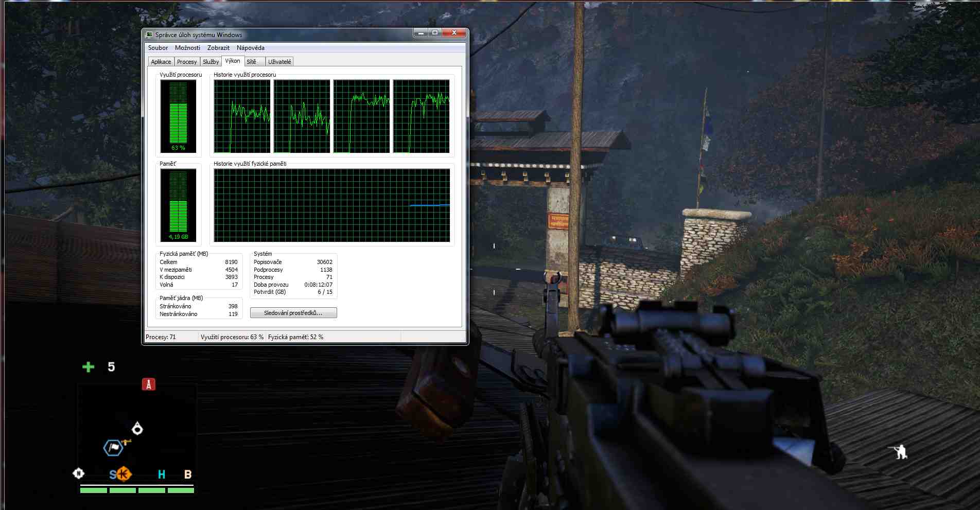Screen dimensions: 980x510
Task: Click the CPU usage meter showing 63 %
Action: coord(178,116)
